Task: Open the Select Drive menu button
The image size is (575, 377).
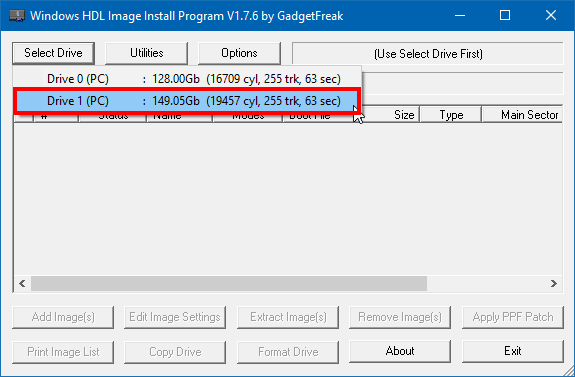Action: coord(54,53)
